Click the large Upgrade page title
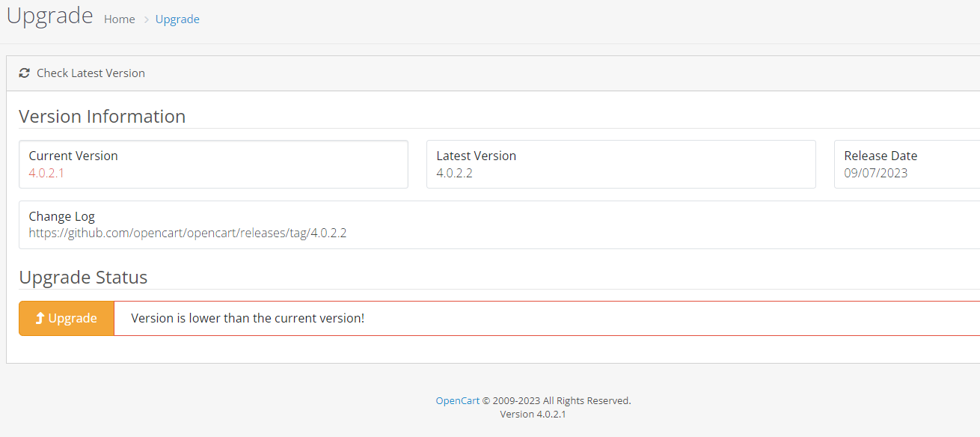 50,16
